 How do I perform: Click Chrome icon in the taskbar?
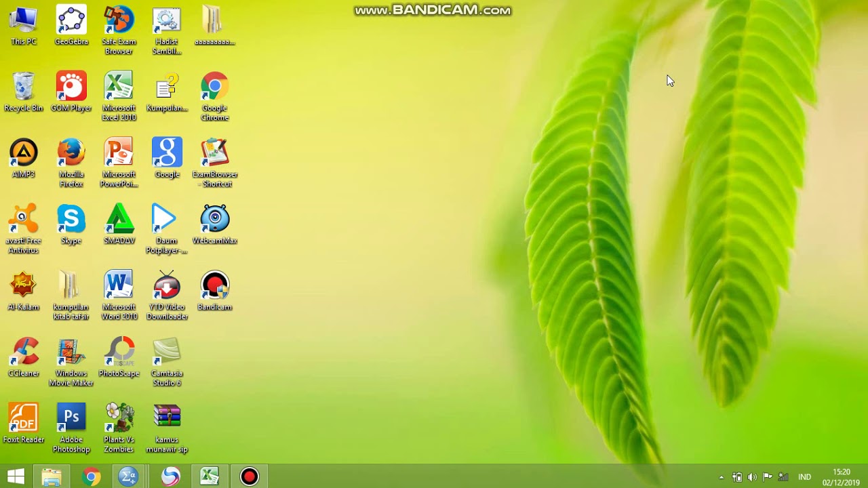[x=91, y=476]
